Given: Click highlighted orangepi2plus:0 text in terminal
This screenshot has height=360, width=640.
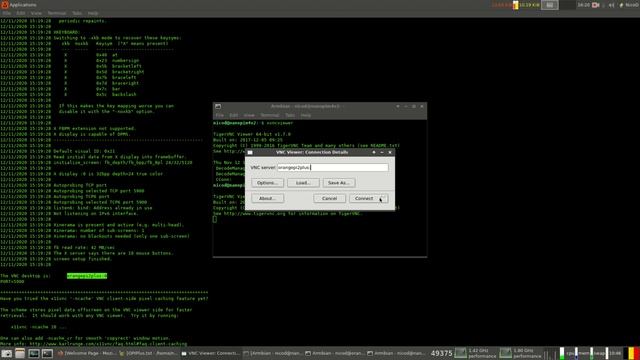Looking at the screenshot, I should [87, 276].
